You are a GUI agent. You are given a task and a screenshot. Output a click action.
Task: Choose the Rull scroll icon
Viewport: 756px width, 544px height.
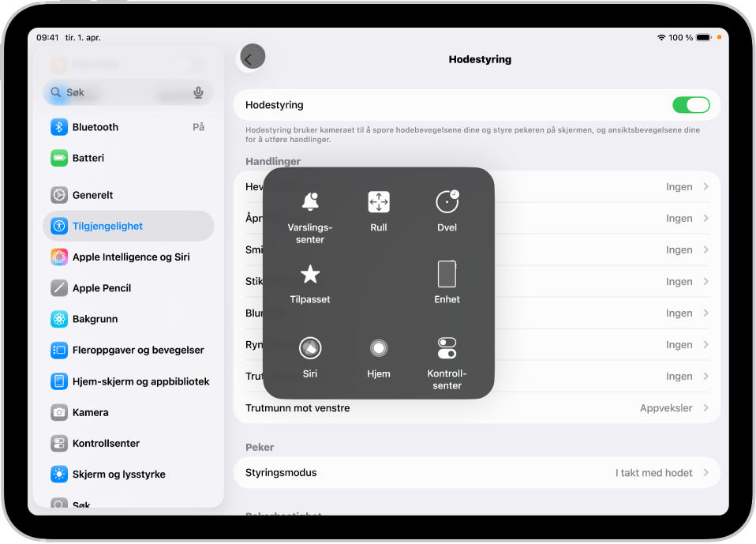[378, 201]
